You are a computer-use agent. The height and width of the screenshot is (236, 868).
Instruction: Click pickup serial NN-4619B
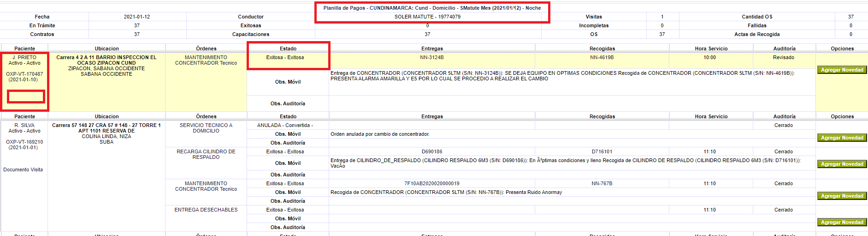click(x=602, y=57)
